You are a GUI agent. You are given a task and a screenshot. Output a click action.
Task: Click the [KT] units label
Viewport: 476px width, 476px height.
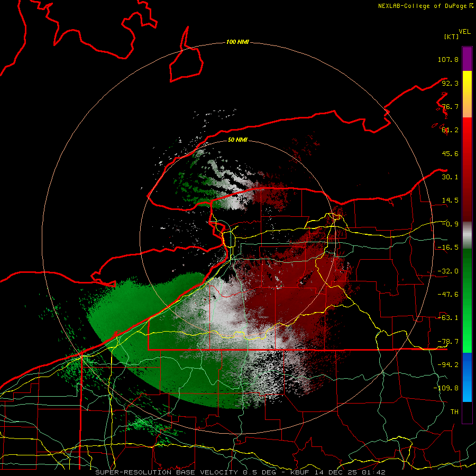[451, 36]
